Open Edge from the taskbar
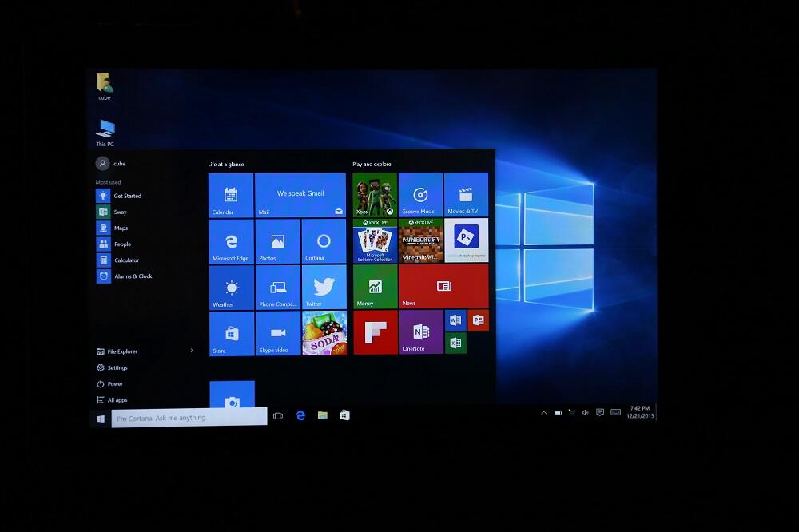The height and width of the screenshot is (532, 799). point(300,416)
